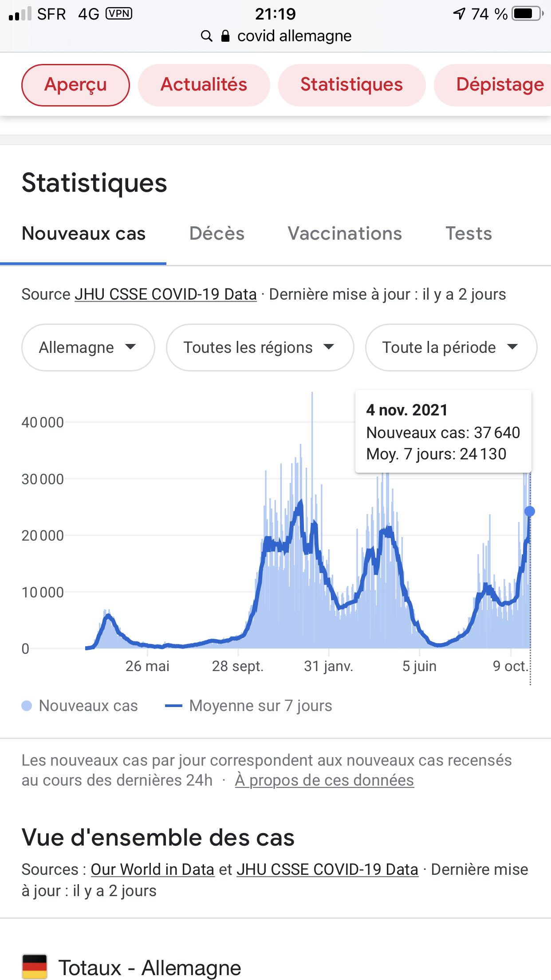Expand the Toutes les régions dropdown

[260, 348]
